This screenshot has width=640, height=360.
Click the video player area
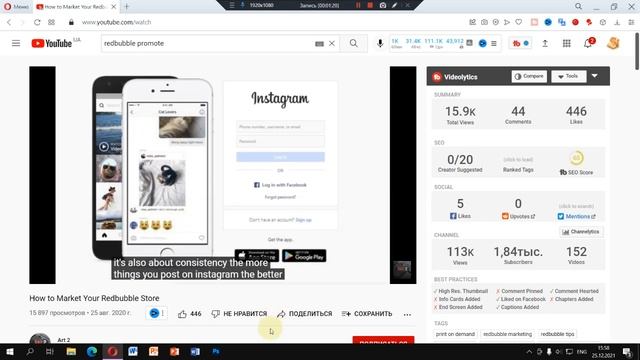click(x=223, y=175)
